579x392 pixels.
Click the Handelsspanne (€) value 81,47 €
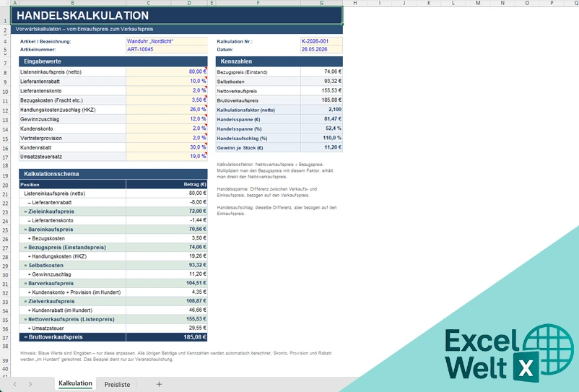[x=321, y=119]
